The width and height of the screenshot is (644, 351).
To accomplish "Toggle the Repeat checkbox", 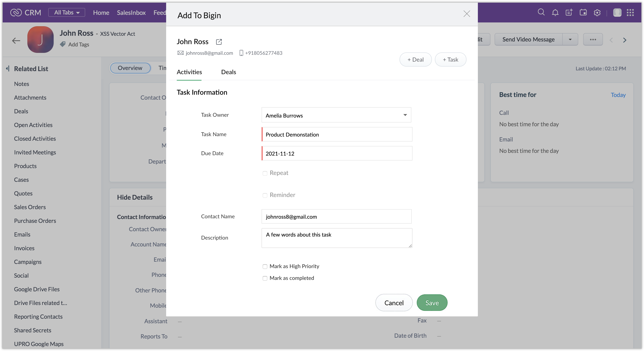I will pyautogui.click(x=265, y=173).
